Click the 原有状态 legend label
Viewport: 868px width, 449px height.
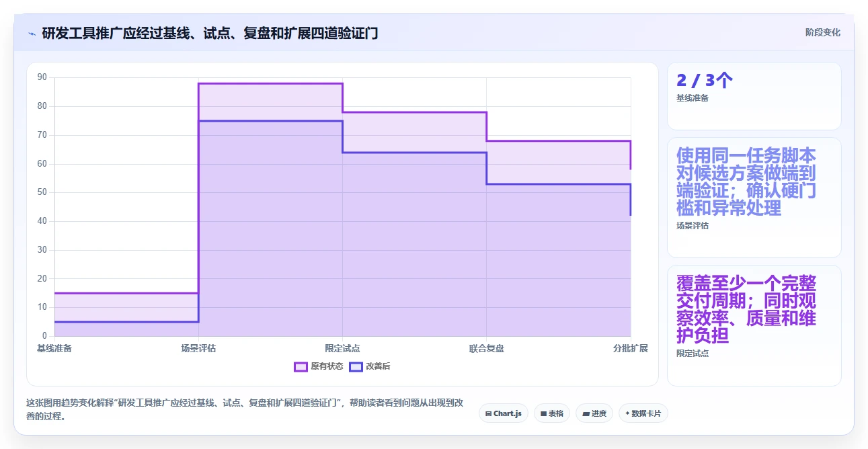[327, 366]
